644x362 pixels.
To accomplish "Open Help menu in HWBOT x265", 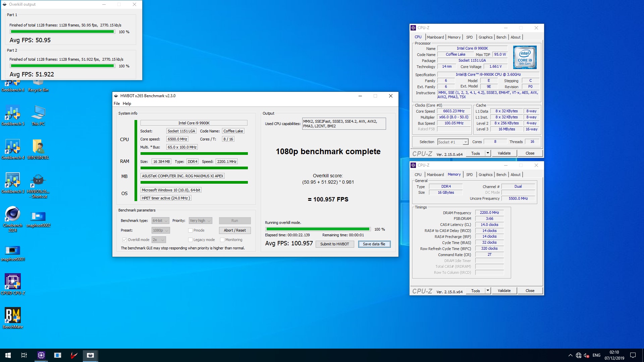I will [127, 104].
